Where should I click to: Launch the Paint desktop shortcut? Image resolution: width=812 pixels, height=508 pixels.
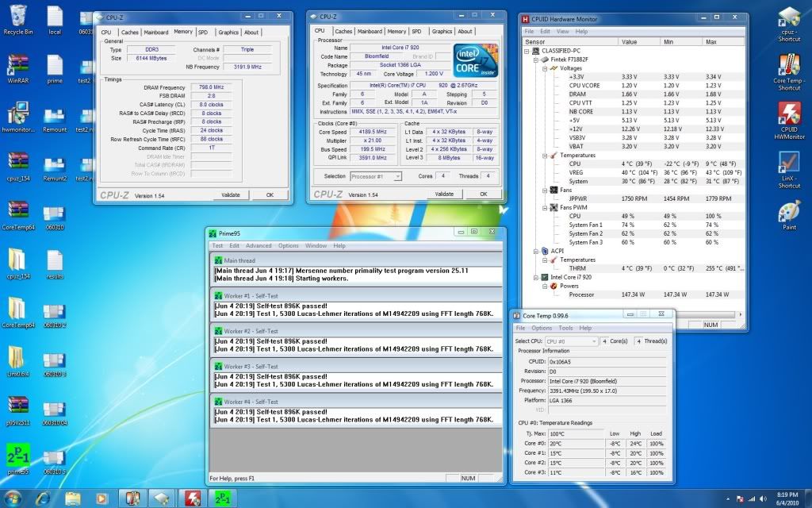(x=788, y=214)
